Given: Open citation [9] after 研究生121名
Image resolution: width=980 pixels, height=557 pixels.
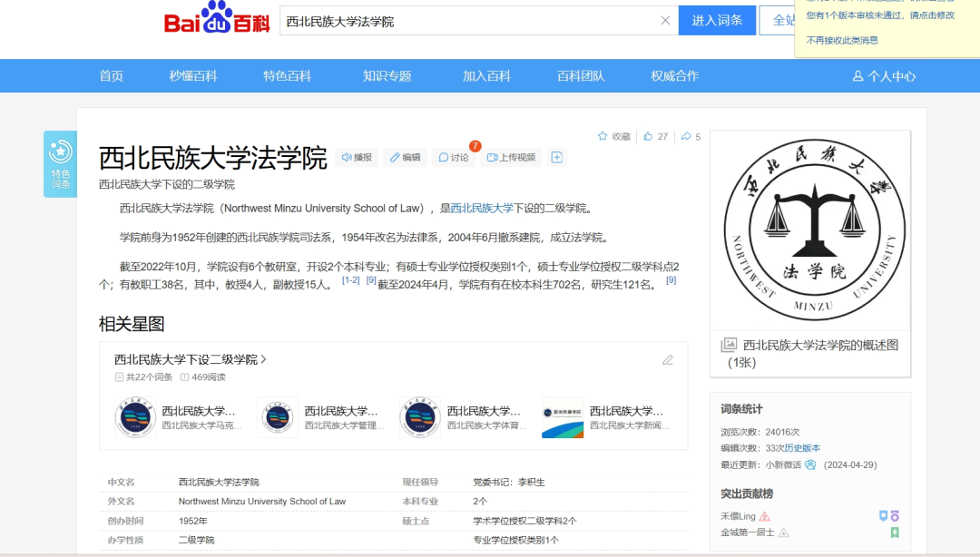Looking at the screenshot, I should pyautogui.click(x=671, y=280).
